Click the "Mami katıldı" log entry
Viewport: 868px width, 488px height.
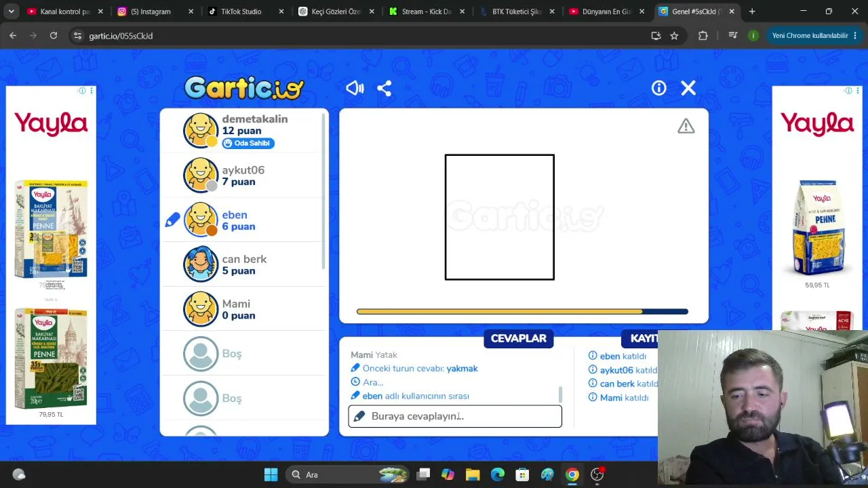pyautogui.click(x=624, y=398)
